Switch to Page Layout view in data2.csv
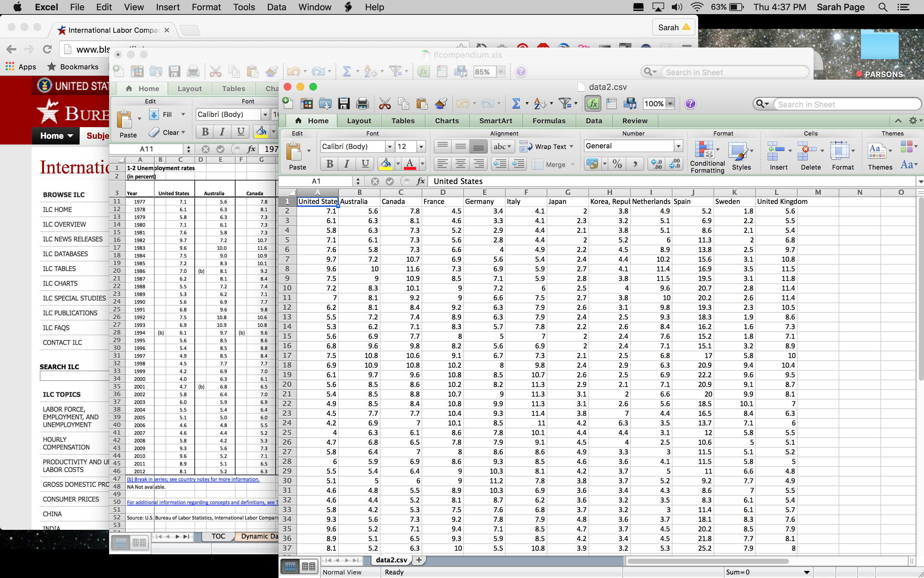The height and width of the screenshot is (578, 924). pyautogui.click(x=309, y=566)
